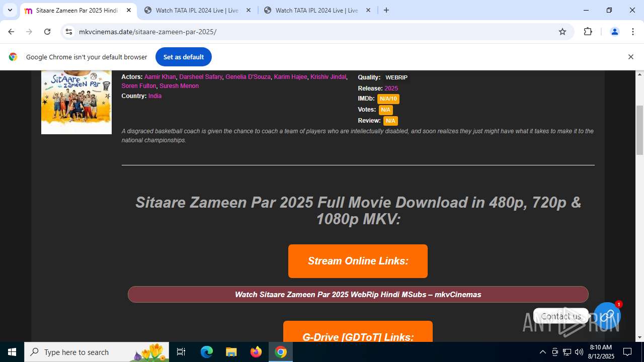Open Watch Sitaare Zameen Par WebRip link
The image size is (644, 362).
click(x=358, y=295)
